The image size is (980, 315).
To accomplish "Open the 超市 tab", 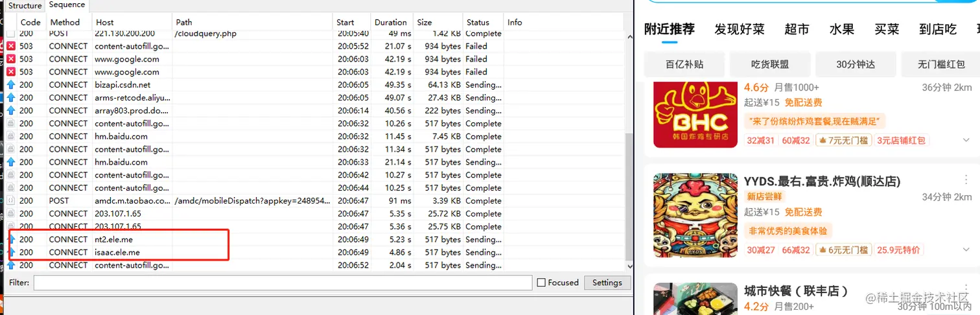I will point(797,29).
